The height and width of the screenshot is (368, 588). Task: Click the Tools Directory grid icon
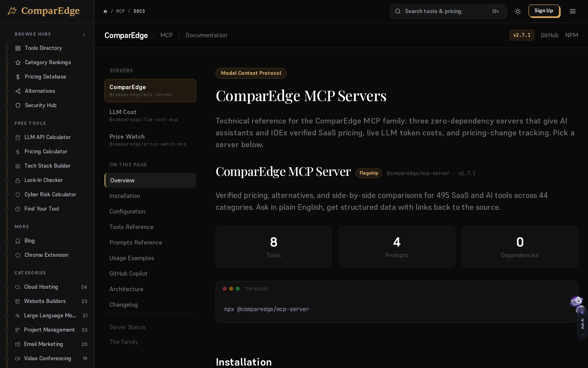point(18,48)
